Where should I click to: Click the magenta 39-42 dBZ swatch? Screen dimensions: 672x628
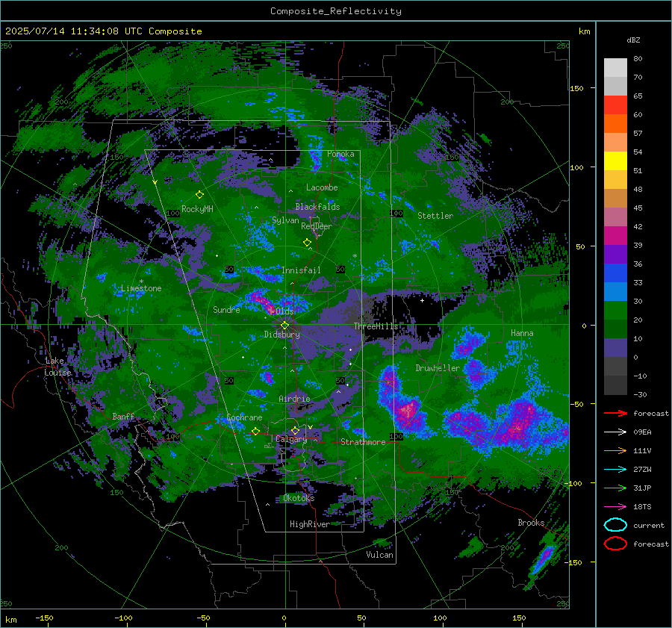pyautogui.click(x=615, y=236)
